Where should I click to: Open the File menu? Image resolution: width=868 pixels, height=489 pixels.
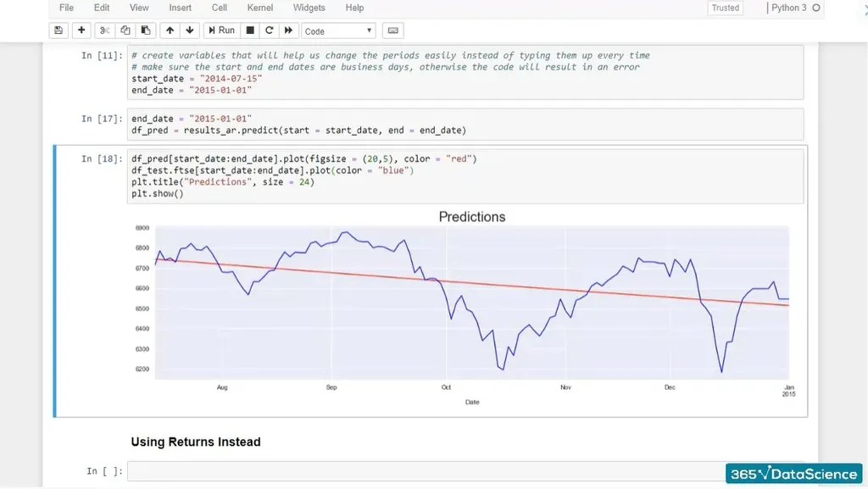point(65,8)
